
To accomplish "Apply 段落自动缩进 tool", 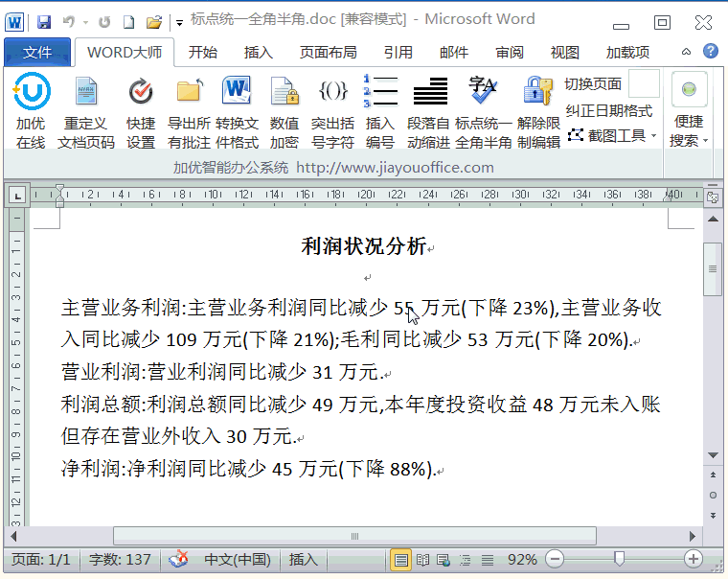I will 428,111.
